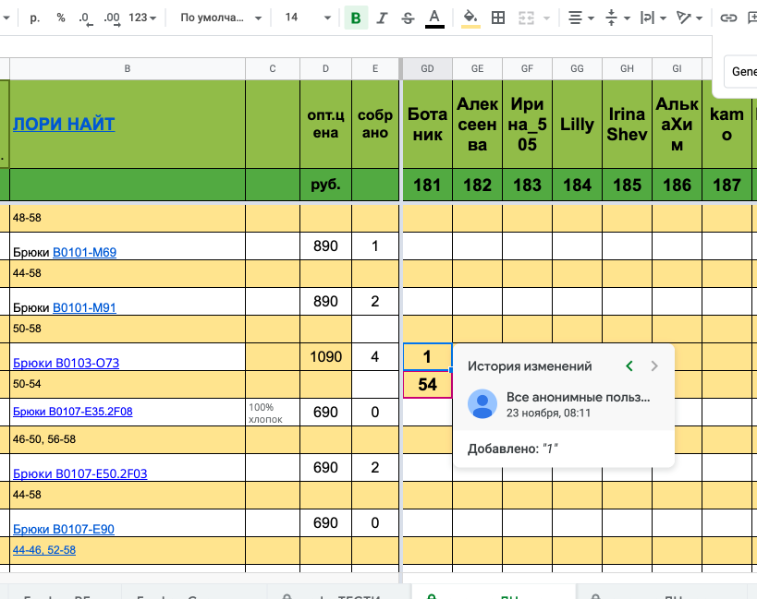Show next edit in История изменений
Image resolution: width=757 pixels, height=599 pixels.
pyautogui.click(x=654, y=366)
